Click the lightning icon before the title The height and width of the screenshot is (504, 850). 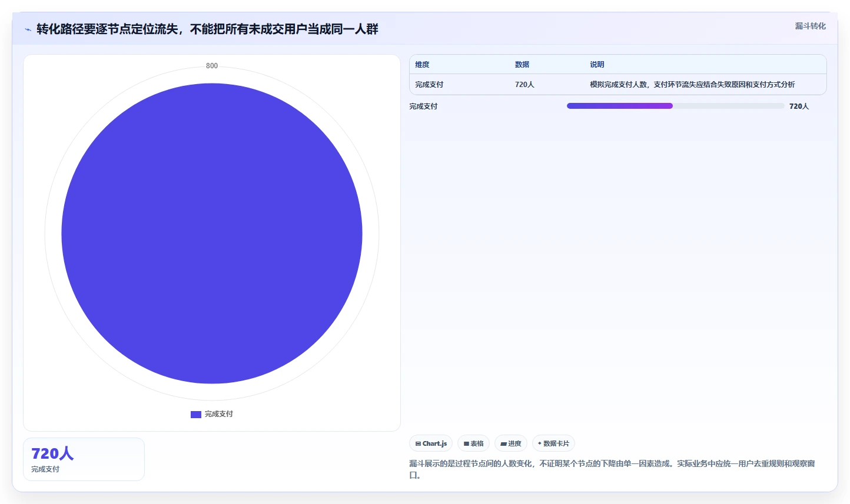[28, 29]
